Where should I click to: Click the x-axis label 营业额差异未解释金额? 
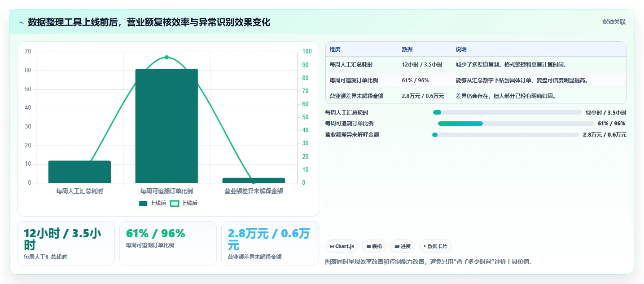click(254, 191)
